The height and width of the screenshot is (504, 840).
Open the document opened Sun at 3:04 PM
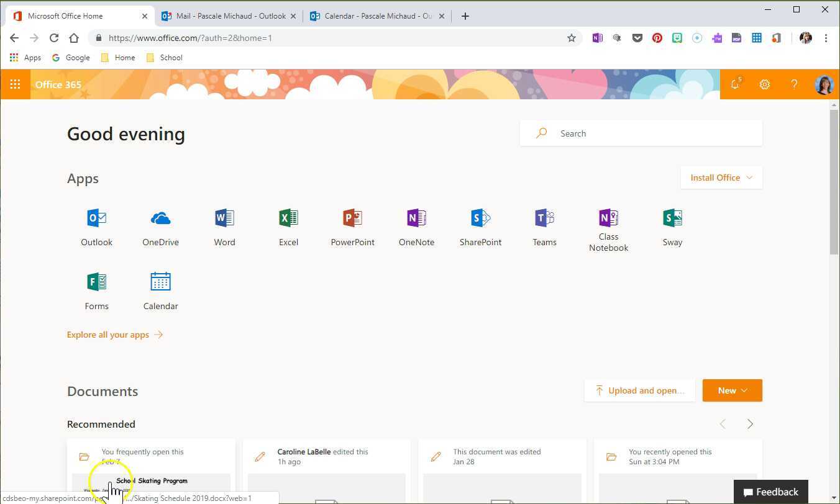tap(678, 471)
